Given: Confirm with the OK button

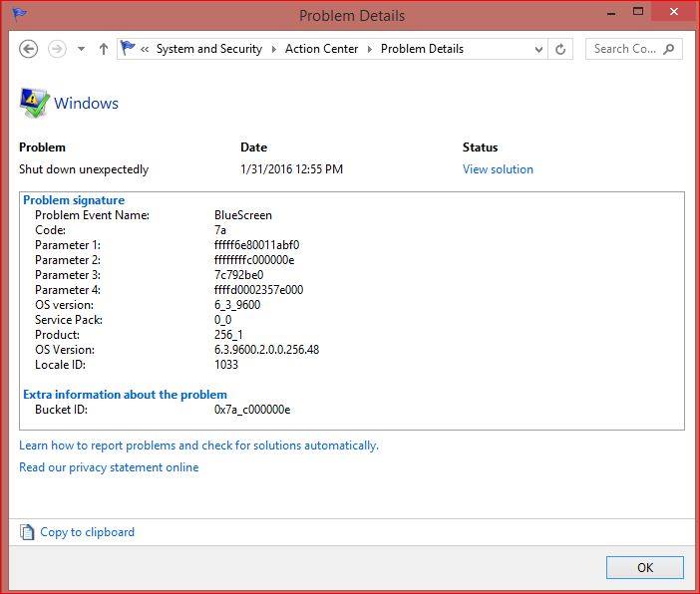Looking at the screenshot, I should point(644,567).
